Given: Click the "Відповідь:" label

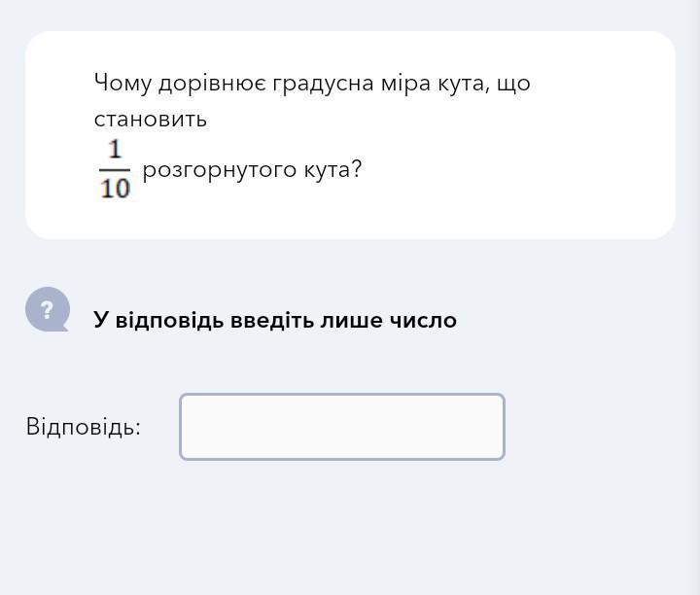Looking at the screenshot, I should tap(84, 426).
